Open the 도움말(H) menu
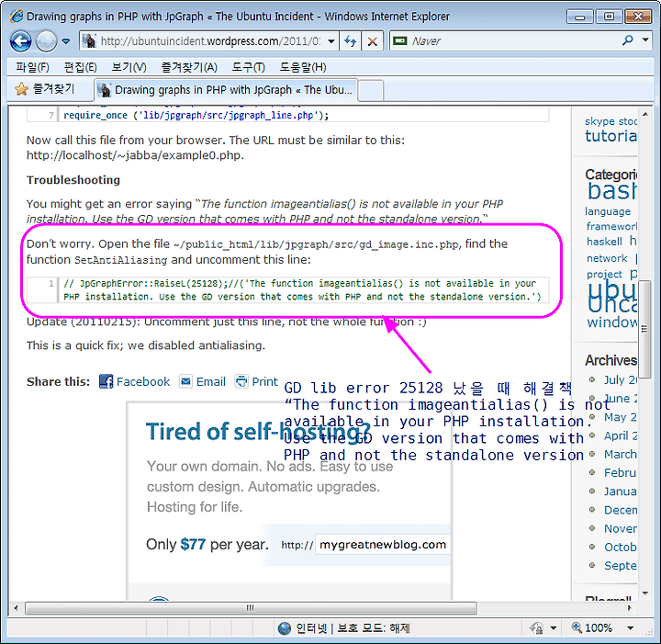 (x=303, y=67)
